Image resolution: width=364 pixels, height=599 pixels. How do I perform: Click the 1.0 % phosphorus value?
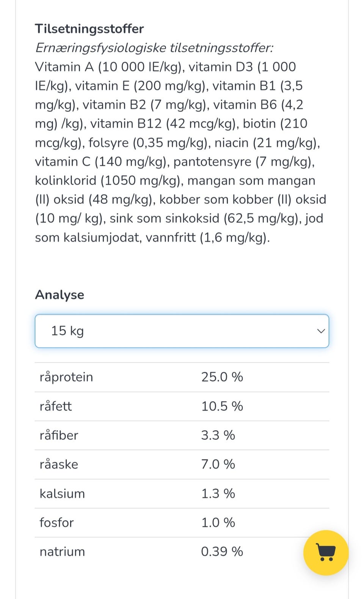pos(218,522)
